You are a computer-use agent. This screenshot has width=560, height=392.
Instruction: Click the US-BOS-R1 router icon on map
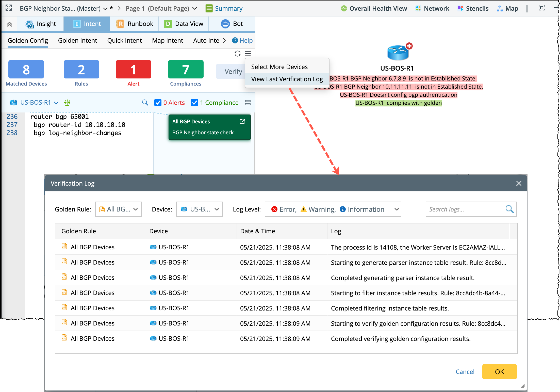click(398, 53)
